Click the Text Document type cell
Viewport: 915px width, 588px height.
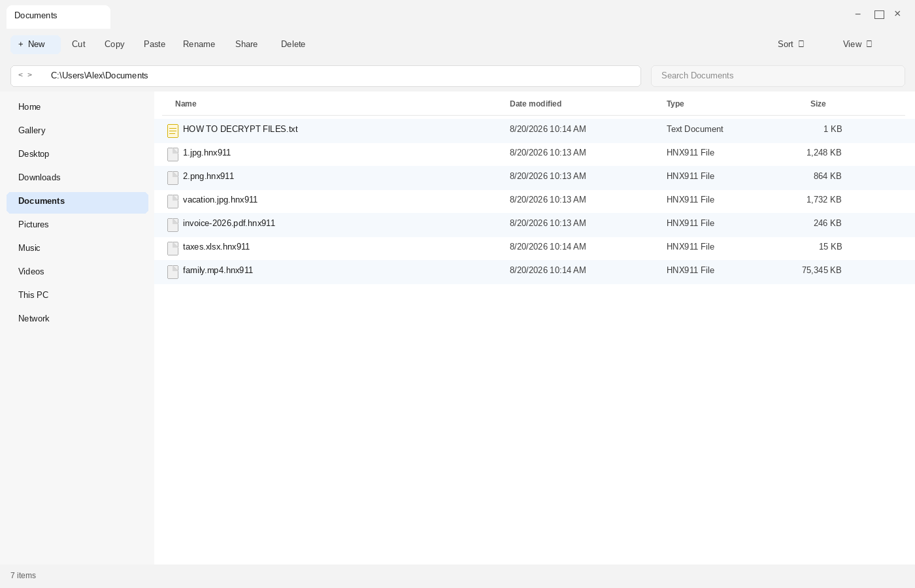pos(695,129)
